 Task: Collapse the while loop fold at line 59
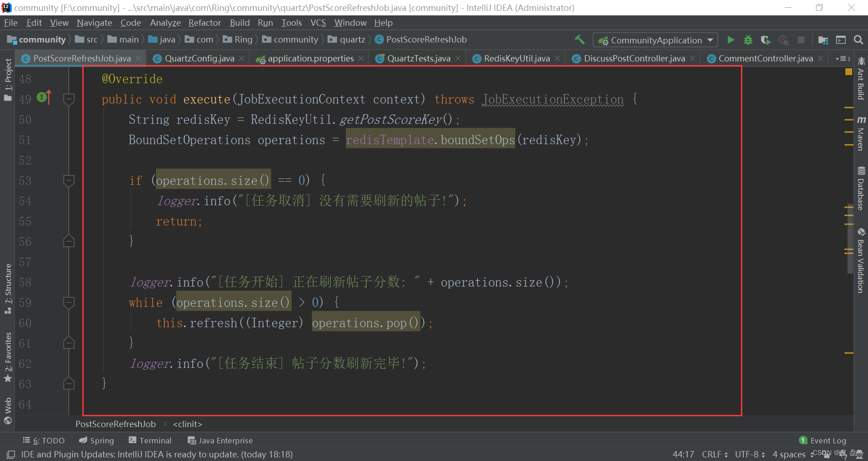point(69,302)
